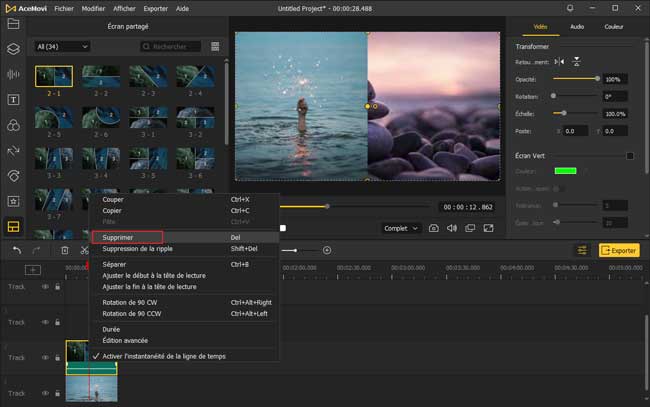Take a snapshot with camera icon
Screen dimensions: 650x407
pos(434,228)
